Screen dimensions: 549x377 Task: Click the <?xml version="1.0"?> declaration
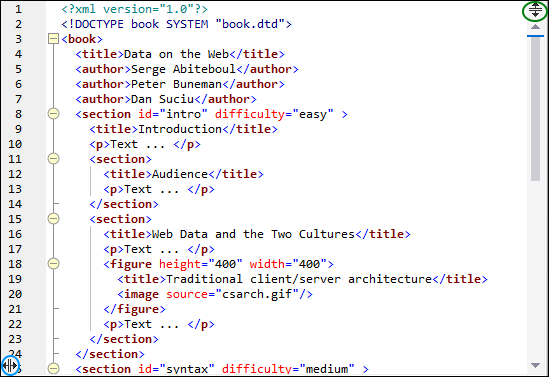click(x=134, y=9)
